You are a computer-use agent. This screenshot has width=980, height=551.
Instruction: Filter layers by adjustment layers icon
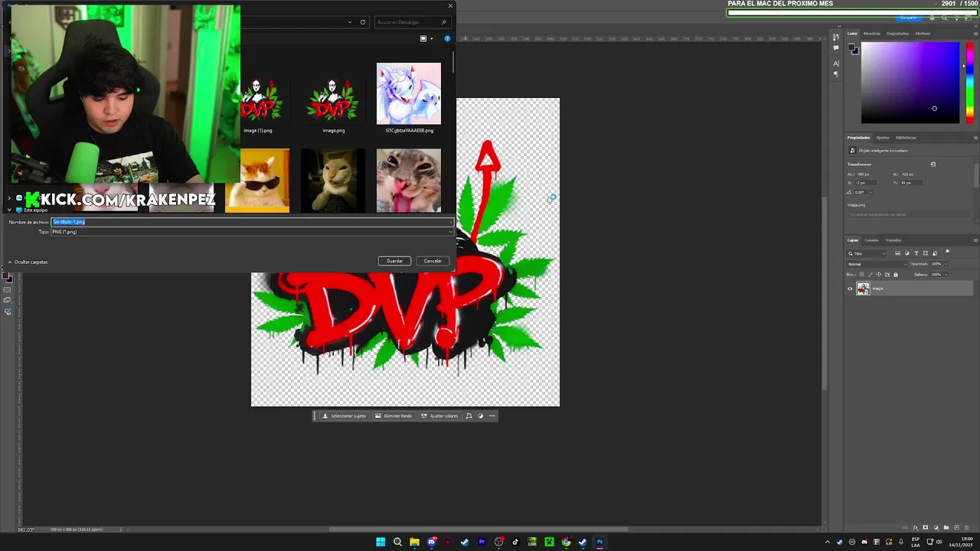pos(907,253)
